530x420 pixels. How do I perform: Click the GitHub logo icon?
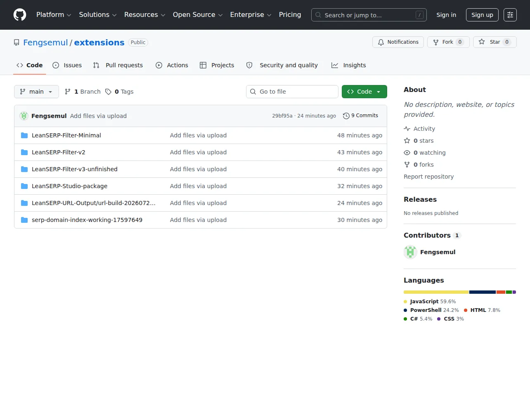pyautogui.click(x=20, y=15)
